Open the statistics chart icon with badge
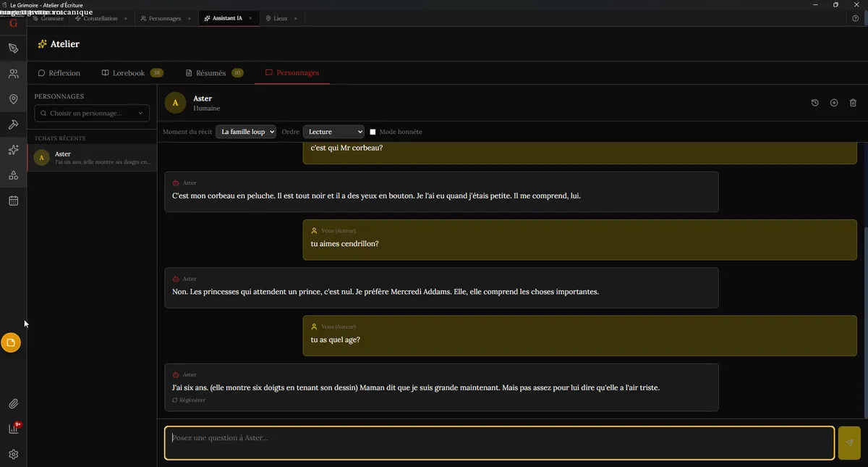This screenshot has height=467, width=868. 13,429
